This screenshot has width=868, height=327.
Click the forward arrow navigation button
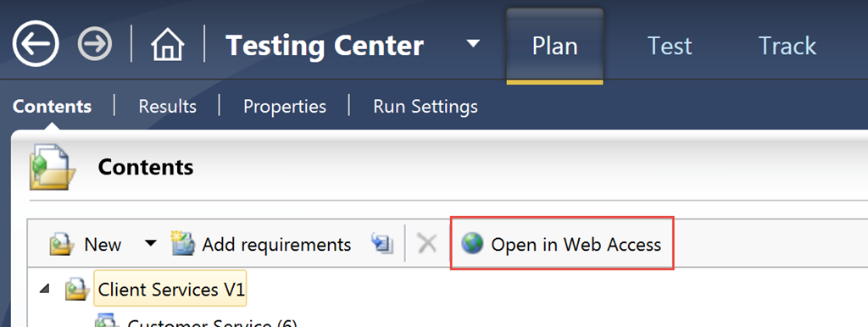click(95, 44)
